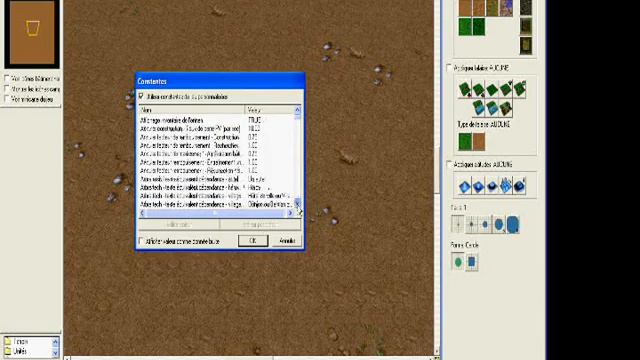Pick the middle dark texture tile, right column

[x=526, y=26]
